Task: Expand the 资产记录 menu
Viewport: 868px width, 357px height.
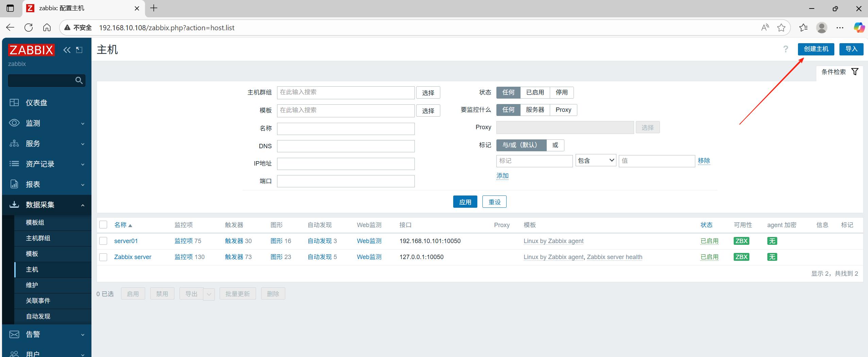Action: pyautogui.click(x=47, y=164)
